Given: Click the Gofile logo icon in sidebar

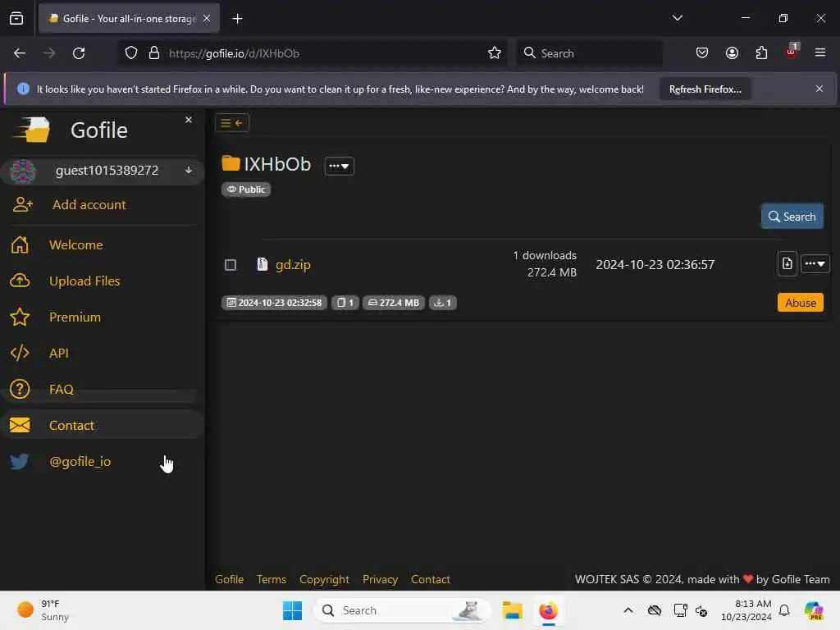Looking at the screenshot, I should pyautogui.click(x=32, y=130).
